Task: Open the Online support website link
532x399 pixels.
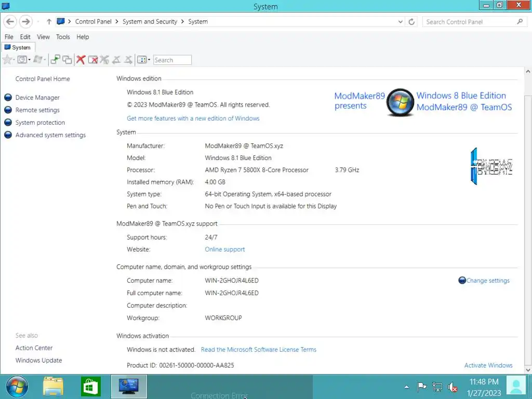Action: click(x=224, y=249)
